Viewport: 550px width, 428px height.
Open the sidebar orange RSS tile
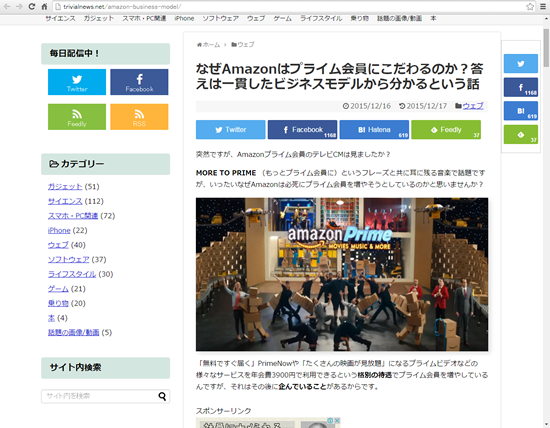pyautogui.click(x=139, y=117)
